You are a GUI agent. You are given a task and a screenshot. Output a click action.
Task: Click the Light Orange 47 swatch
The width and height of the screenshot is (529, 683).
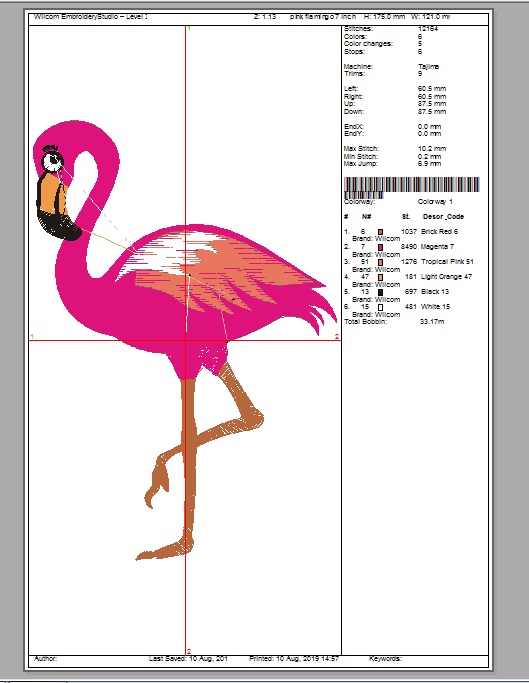point(380,277)
